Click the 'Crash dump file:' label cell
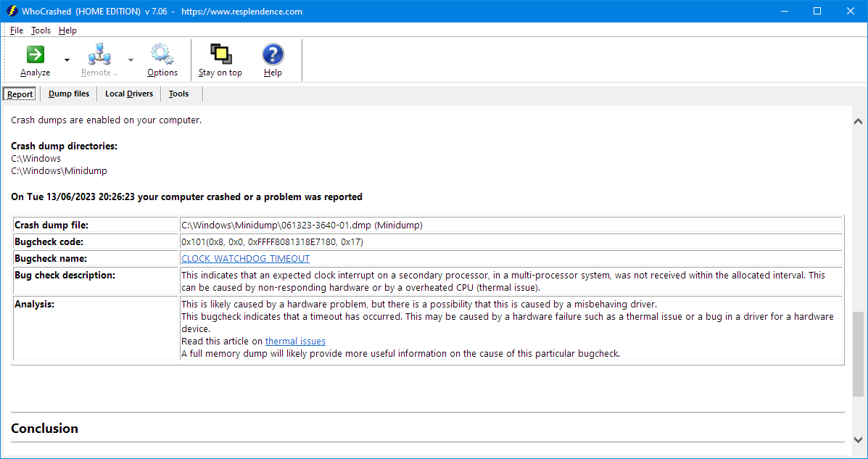868x459 pixels. pos(95,225)
